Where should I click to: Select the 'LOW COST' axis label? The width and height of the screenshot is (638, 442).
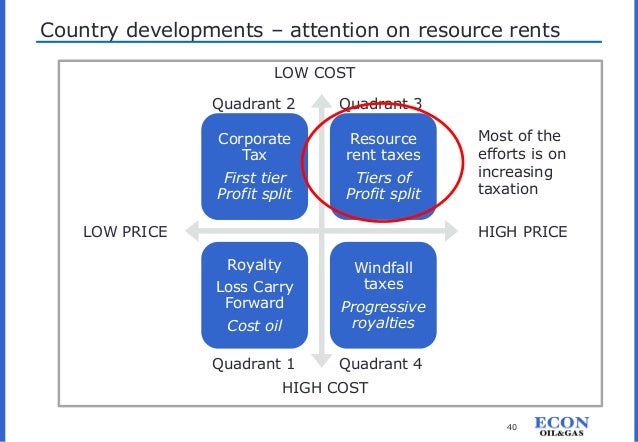point(315,73)
